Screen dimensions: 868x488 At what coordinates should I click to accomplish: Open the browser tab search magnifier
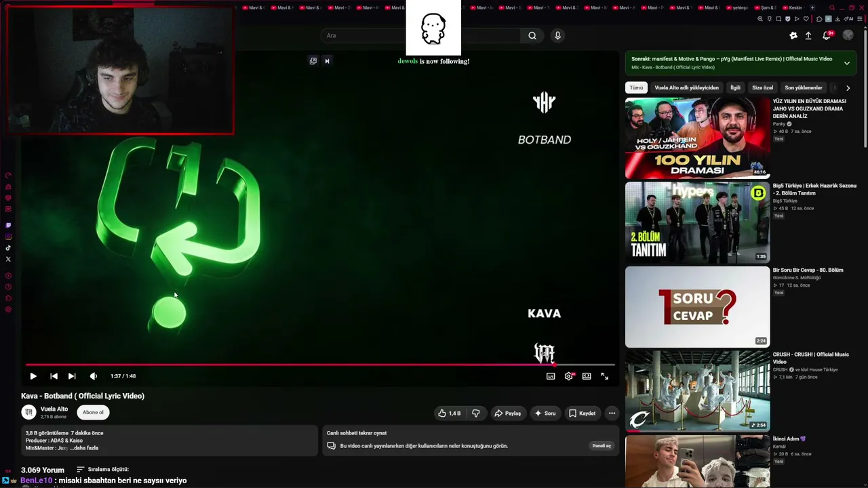click(831, 8)
